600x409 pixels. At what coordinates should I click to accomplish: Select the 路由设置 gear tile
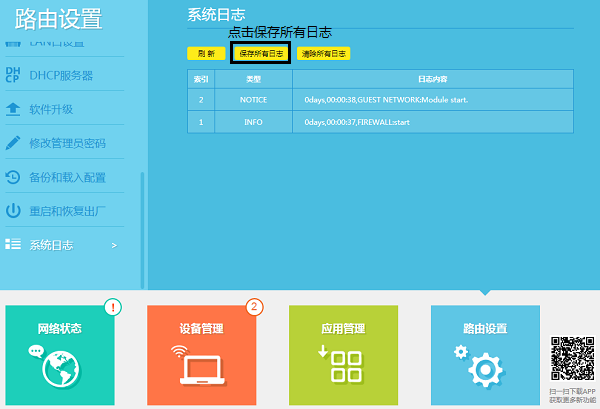tap(485, 355)
